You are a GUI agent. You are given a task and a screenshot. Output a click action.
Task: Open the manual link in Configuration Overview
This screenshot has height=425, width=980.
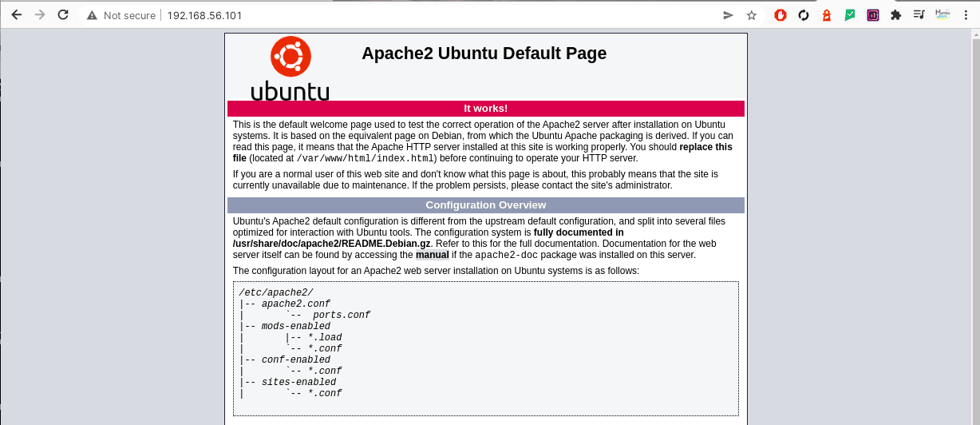[x=433, y=255]
